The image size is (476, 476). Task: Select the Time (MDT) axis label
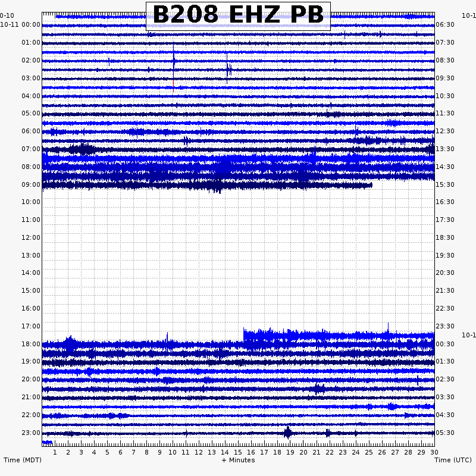coord(23,460)
